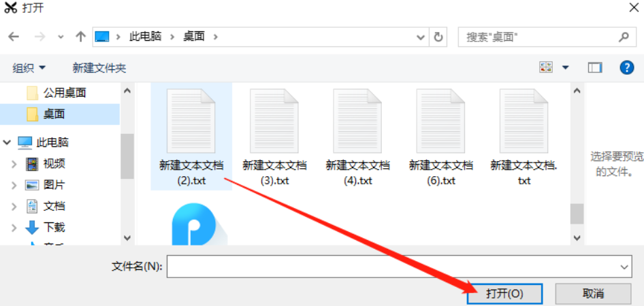This screenshot has height=306, width=644.
Task: Expand the 文档 tree node
Action: coord(14,207)
